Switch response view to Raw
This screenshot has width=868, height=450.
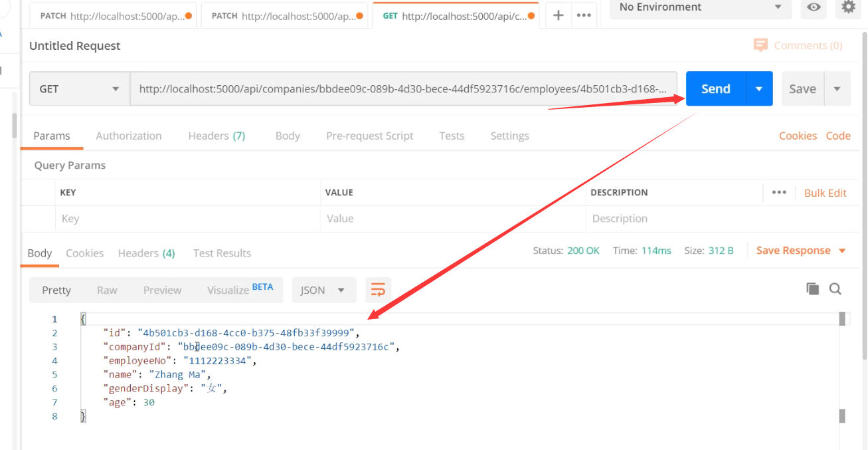click(x=107, y=290)
